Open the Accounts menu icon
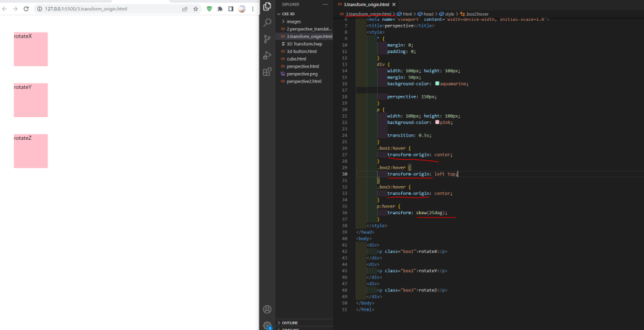 tap(268, 309)
